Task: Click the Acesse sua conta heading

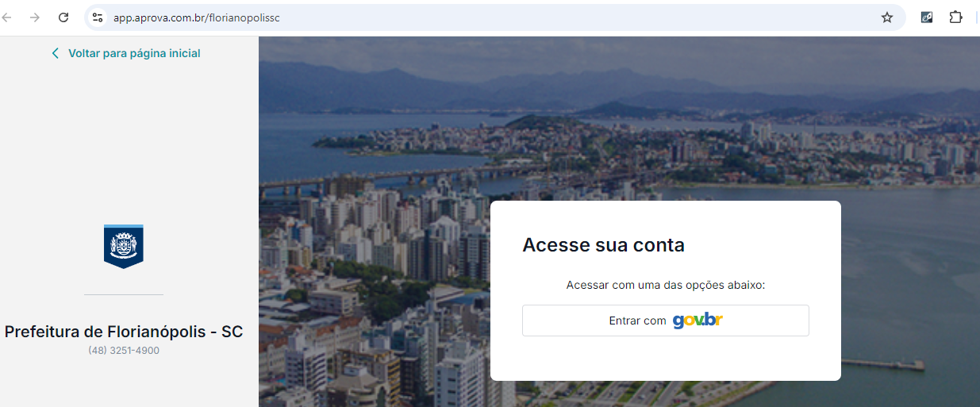Action: click(603, 245)
